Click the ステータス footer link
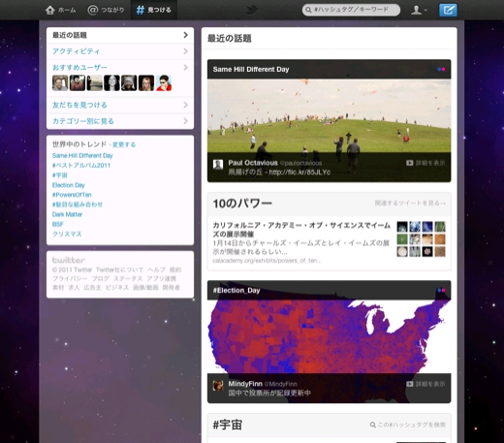This screenshot has width=504, height=443. (128, 278)
